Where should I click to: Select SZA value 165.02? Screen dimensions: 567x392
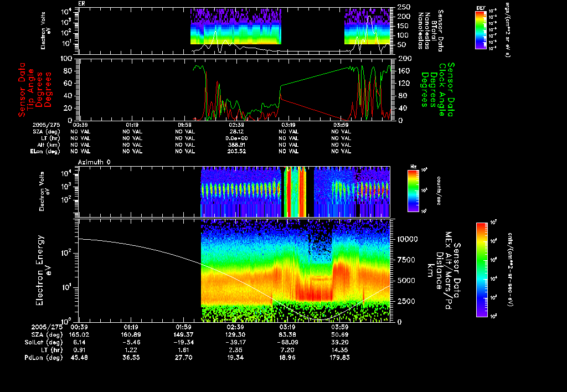(79, 334)
